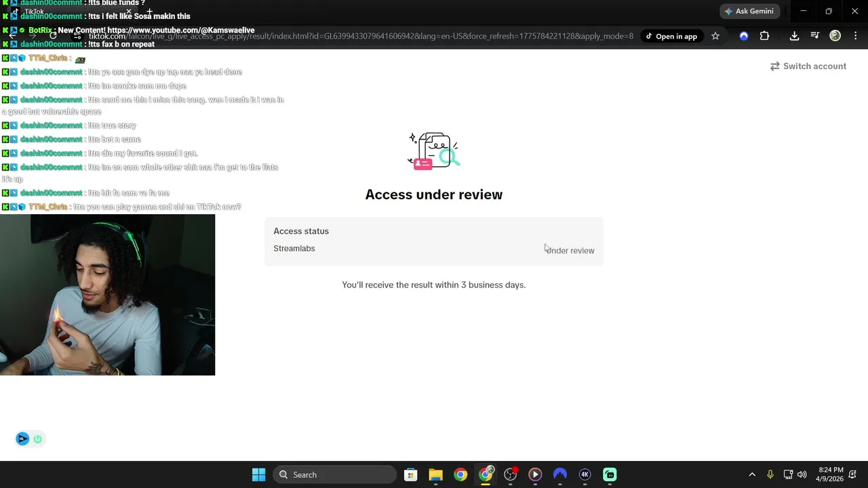
Task: Click chat message "im smoke som mo dope"
Action: [x=137, y=86]
